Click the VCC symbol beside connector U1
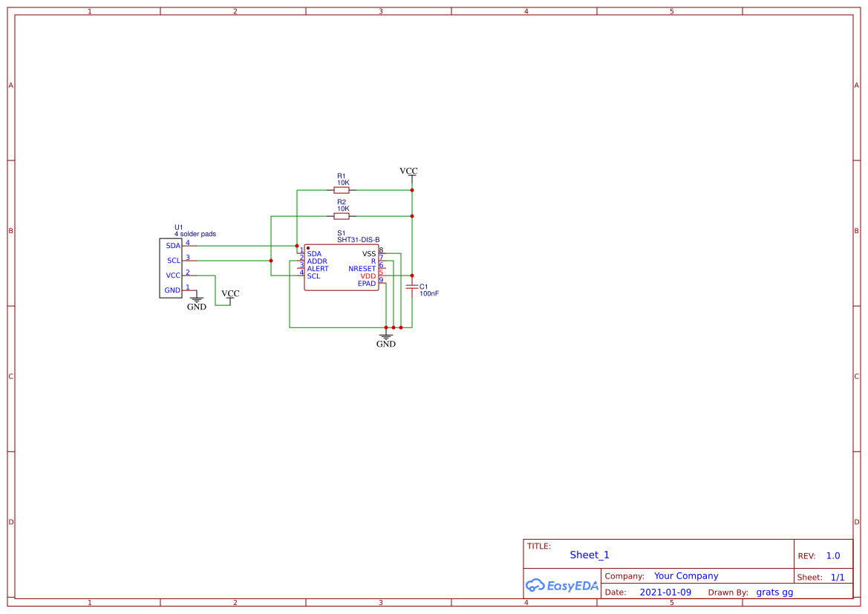The height and width of the screenshot is (614, 868). pos(229,297)
